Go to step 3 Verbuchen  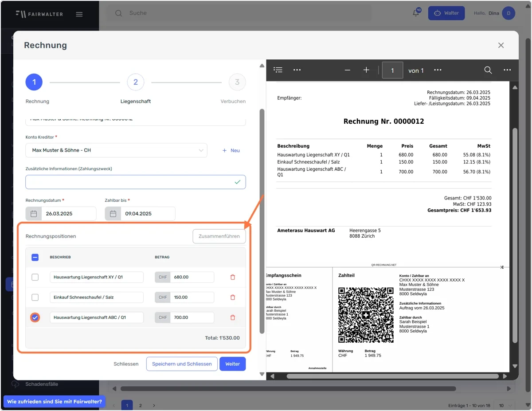click(237, 82)
